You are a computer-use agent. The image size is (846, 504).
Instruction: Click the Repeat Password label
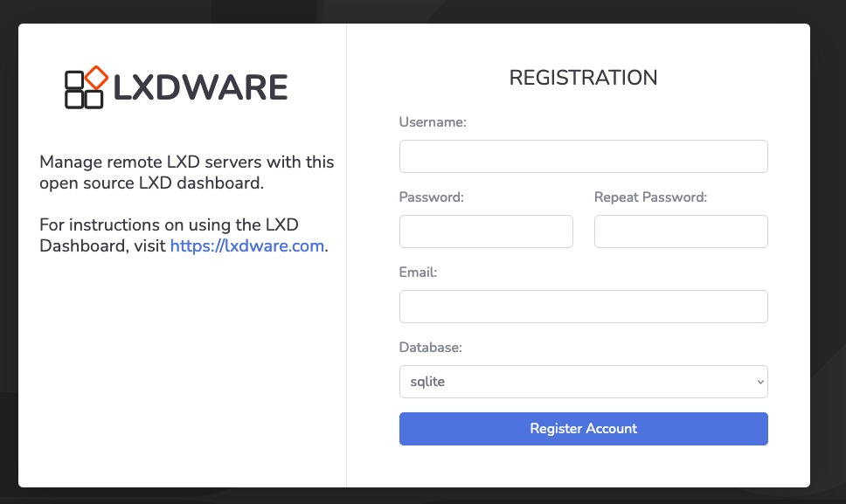[x=650, y=197]
